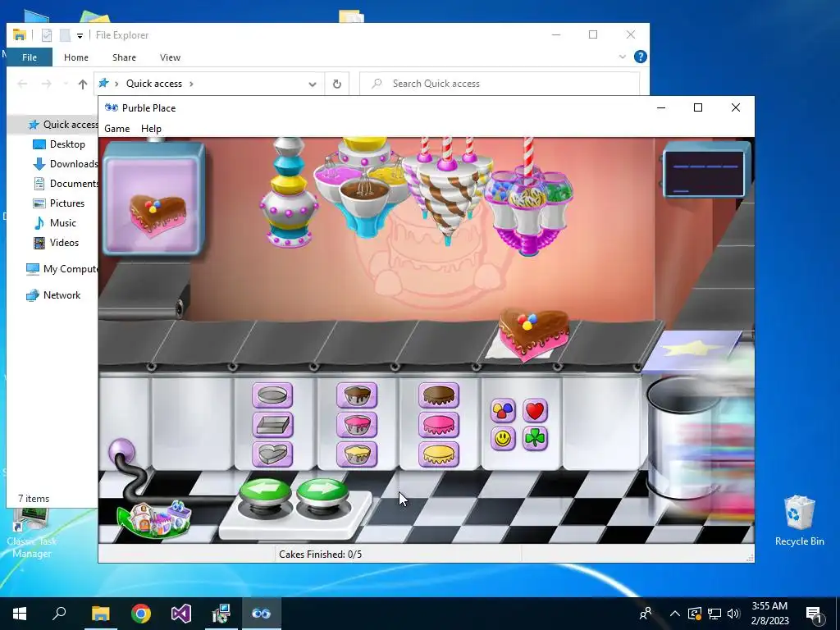Open Share ribbon tab in File Explorer
Viewport: 840px width, 630px height.
coord(125,57)
